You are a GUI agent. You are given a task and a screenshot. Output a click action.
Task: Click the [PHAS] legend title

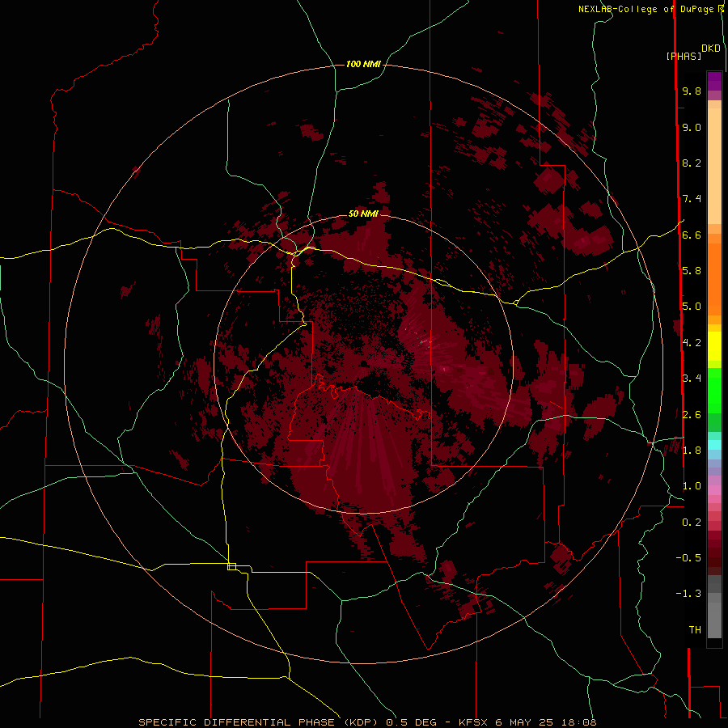684,57
